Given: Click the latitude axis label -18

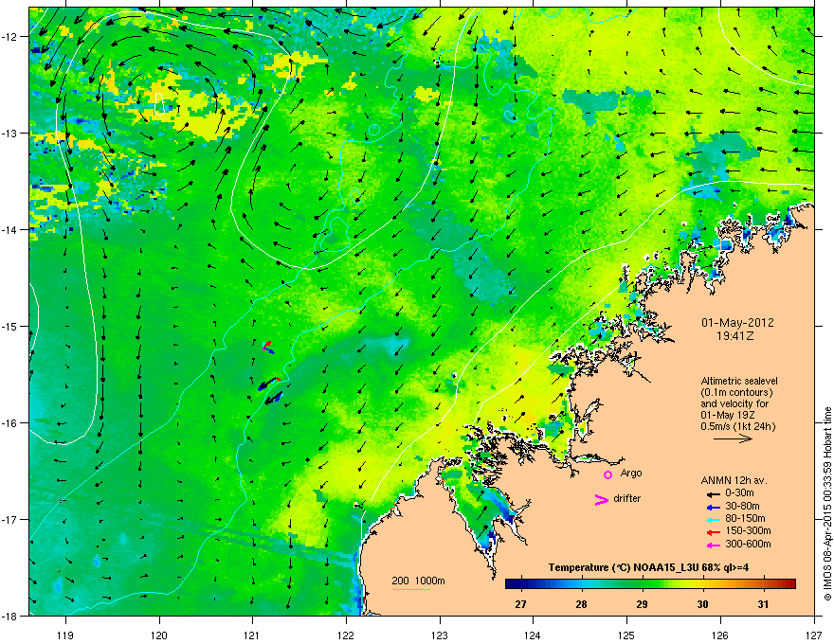Looking at the screenshot, I should (x=10, y=616).
